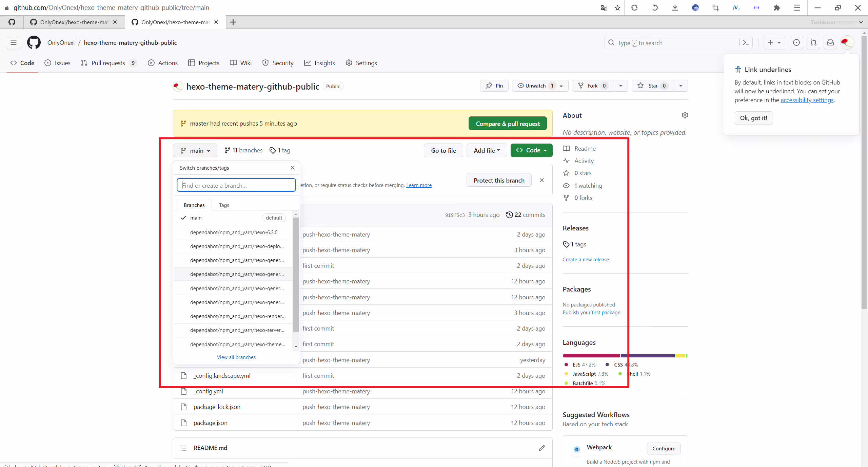Open README outline list icon
This screenshot has width=868, height=467.
pyautogui.click(x=183, y=448)
